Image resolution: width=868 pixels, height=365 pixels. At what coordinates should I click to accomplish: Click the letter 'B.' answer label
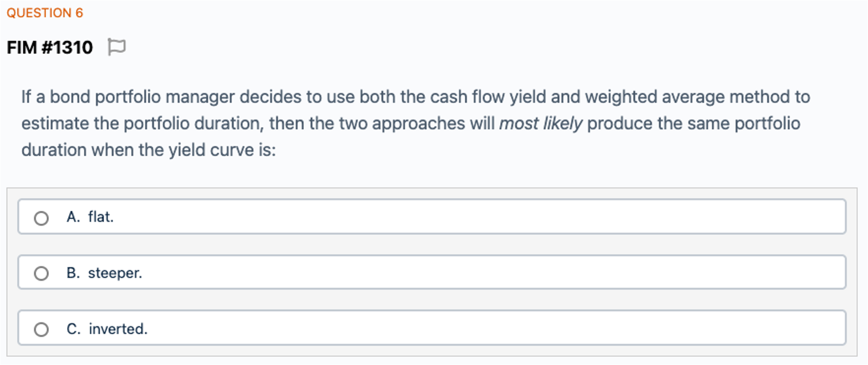click(73, 273)
